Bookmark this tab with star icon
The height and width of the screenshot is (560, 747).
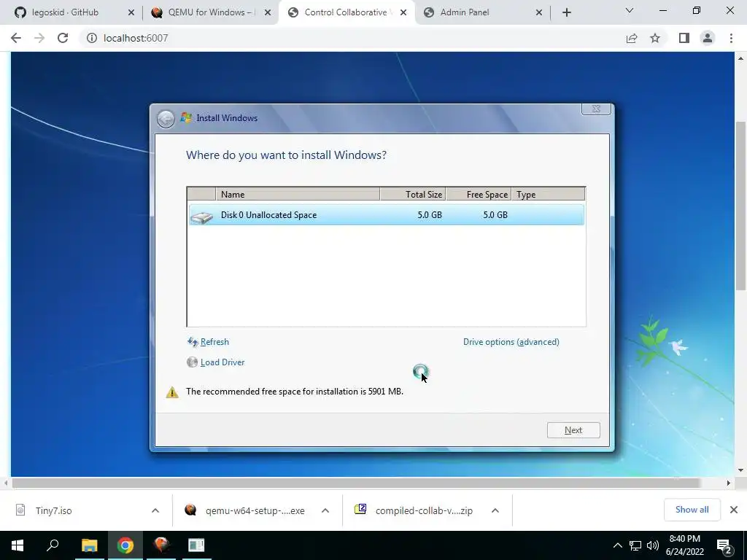point(655,38)
